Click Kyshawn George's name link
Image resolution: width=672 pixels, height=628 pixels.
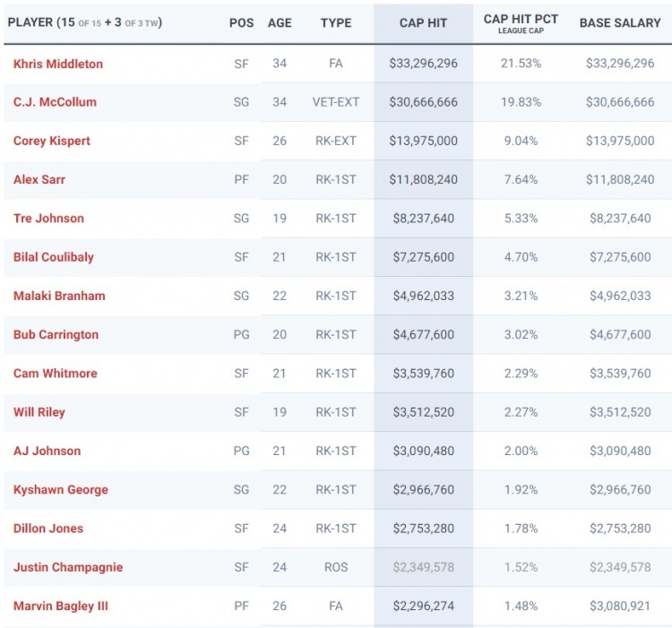61,490
